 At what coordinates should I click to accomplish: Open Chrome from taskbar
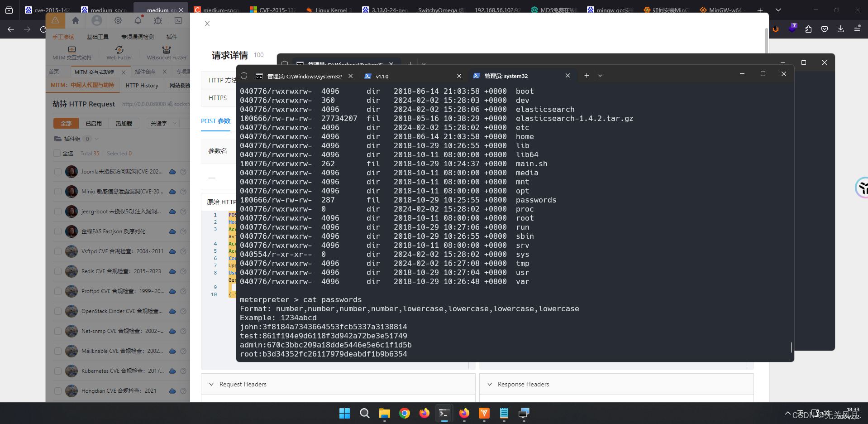[405, 413]
